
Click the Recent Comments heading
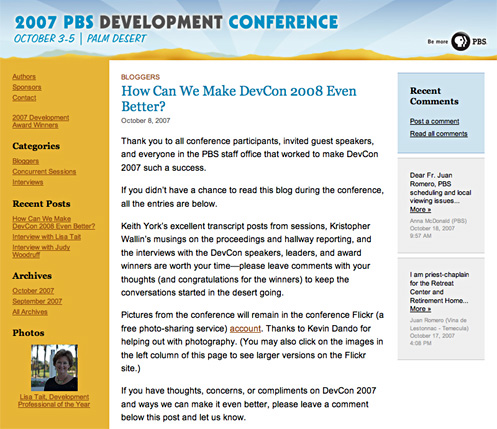[x=434, y=96]
